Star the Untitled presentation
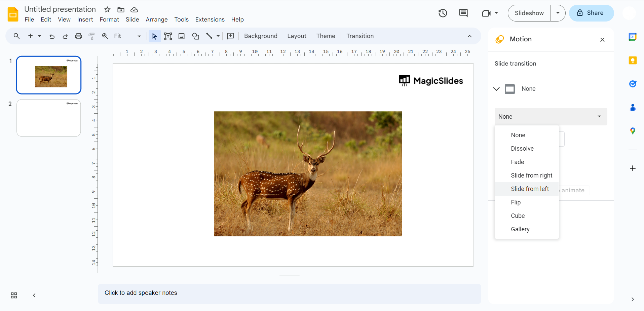 tap(107, 9)
